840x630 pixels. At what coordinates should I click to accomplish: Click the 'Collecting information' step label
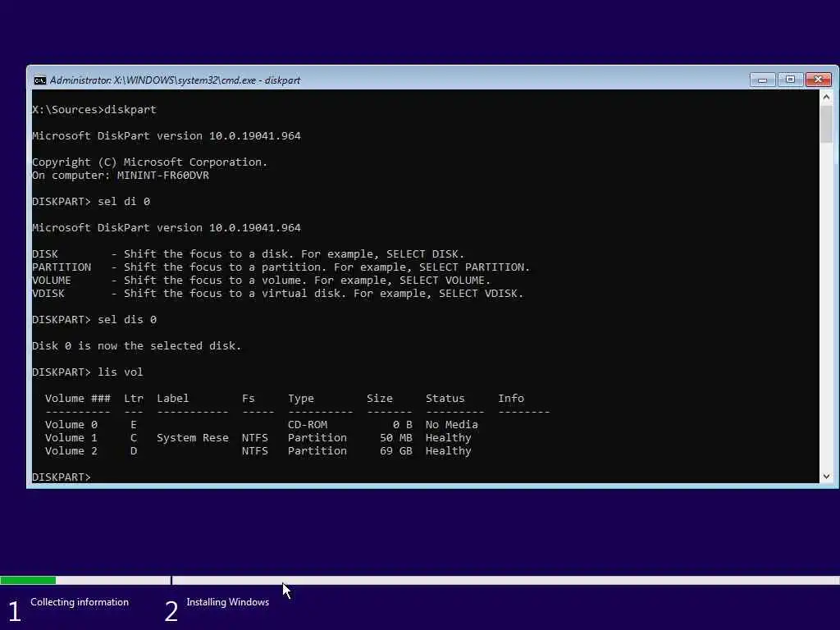tap(80, 602)
